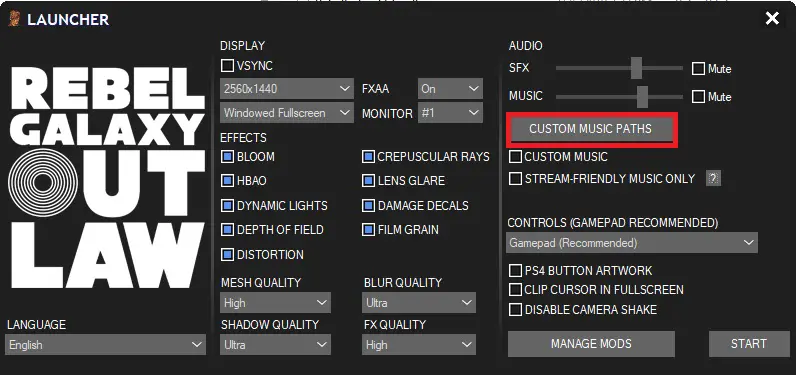Viewport: 796px width, 375px height.
Task: Open the 2560x1440 resolution dropdown
Action: click(287, 89)
